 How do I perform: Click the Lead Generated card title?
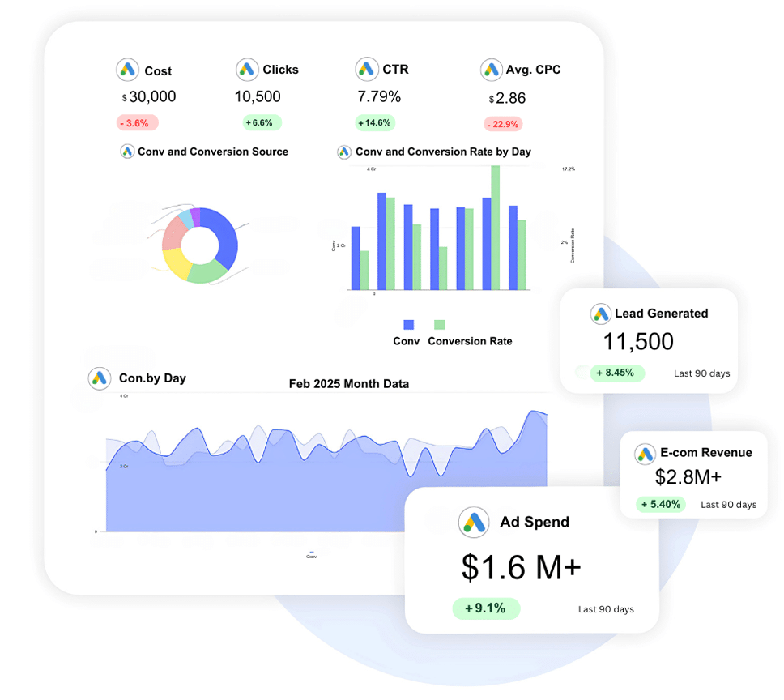click(x=662, y=314)
